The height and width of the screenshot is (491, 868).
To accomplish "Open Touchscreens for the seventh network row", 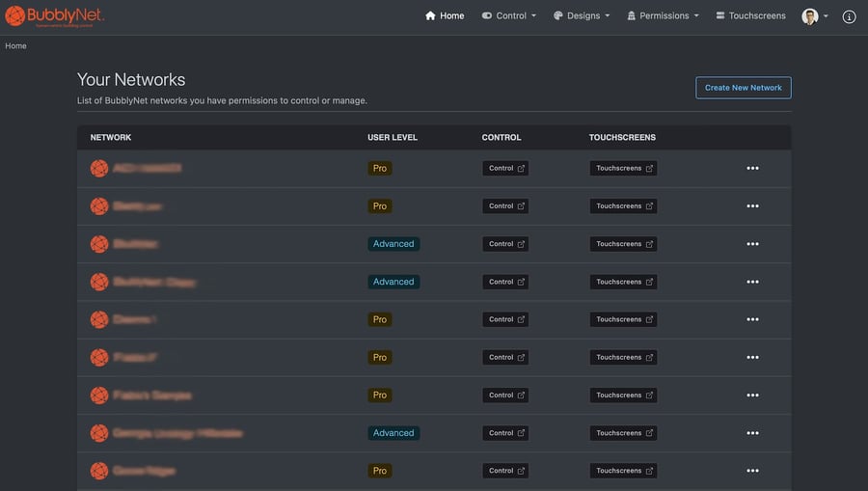I will coord(623,396).
